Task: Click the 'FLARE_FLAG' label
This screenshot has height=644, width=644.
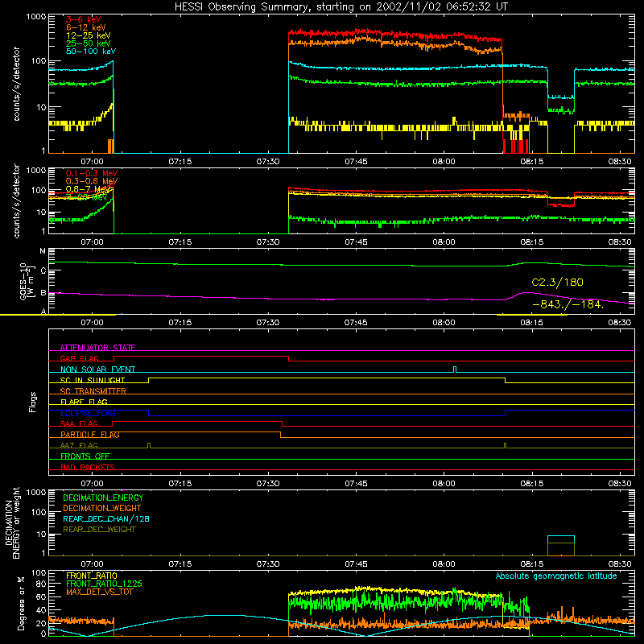Action: tap(84, 402)
